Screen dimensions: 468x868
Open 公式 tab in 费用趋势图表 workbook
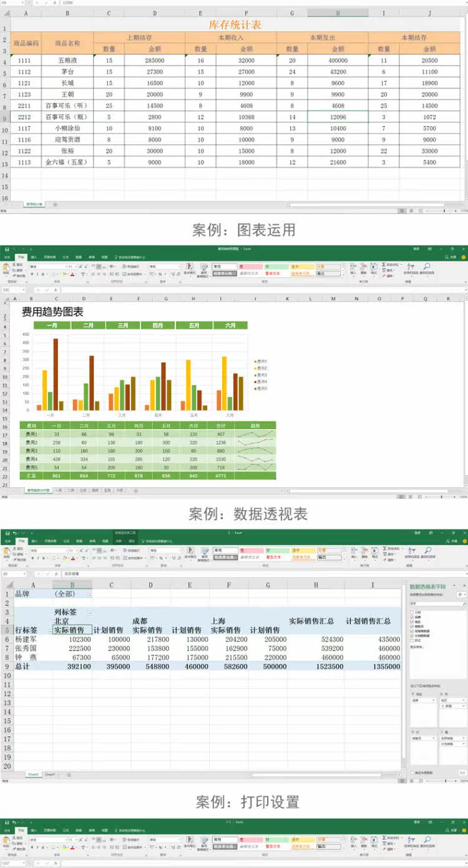(x=66, y=257)
